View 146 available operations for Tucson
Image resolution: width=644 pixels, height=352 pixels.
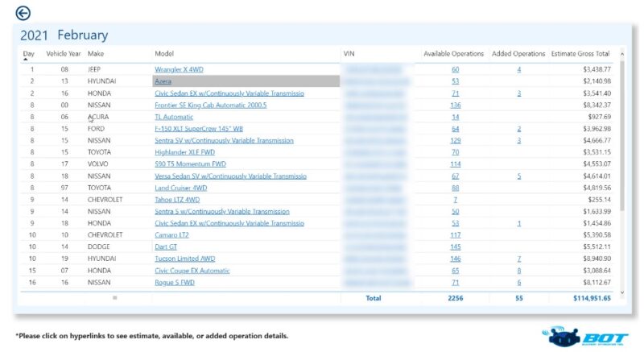coord(456,259)
